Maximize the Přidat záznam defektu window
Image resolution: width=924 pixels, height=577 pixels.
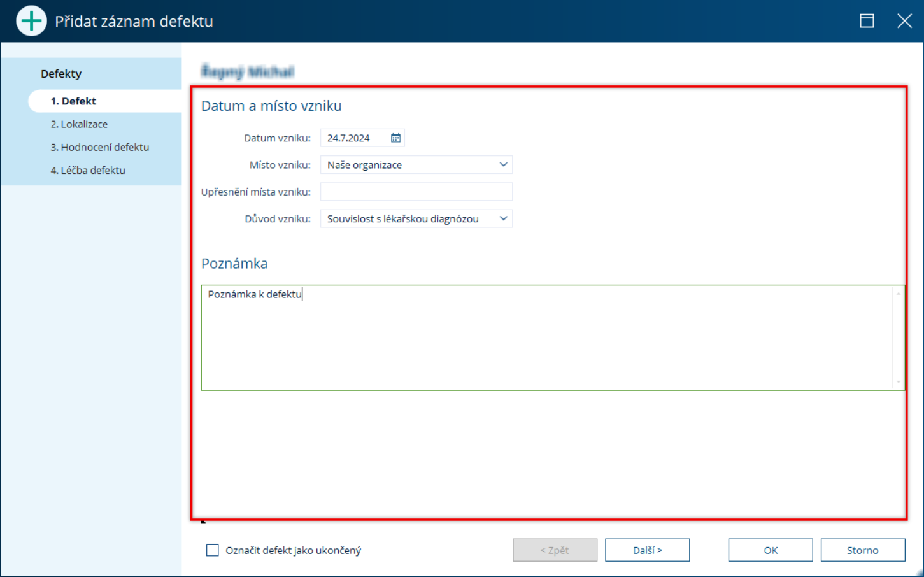[x=867, y=21]
